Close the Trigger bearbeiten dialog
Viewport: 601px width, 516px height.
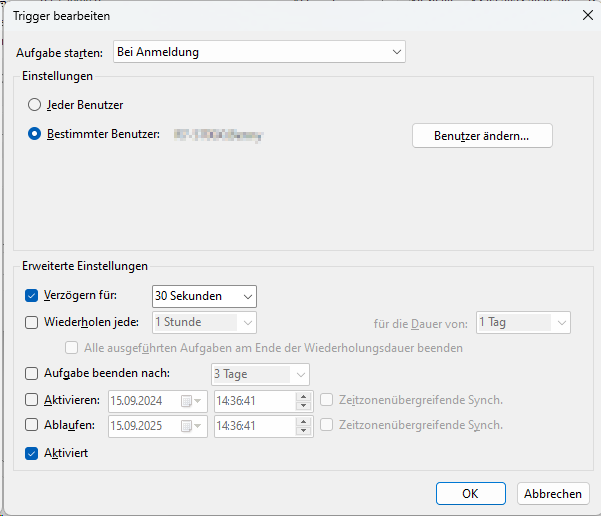pyautogui.click(x=585, y=15)
